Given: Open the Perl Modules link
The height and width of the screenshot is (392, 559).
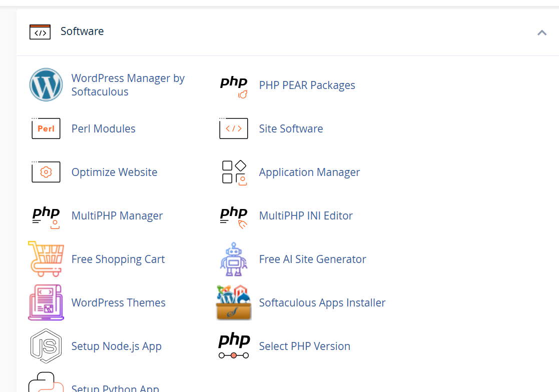Looking at the screenshot, I should 104,128.
